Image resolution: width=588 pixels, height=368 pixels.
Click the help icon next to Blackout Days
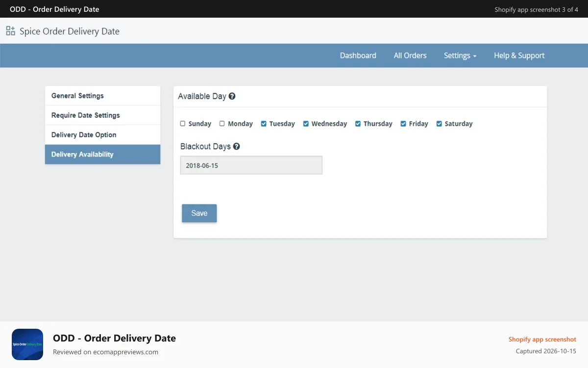pyautogui.click(x=237, y=146)
